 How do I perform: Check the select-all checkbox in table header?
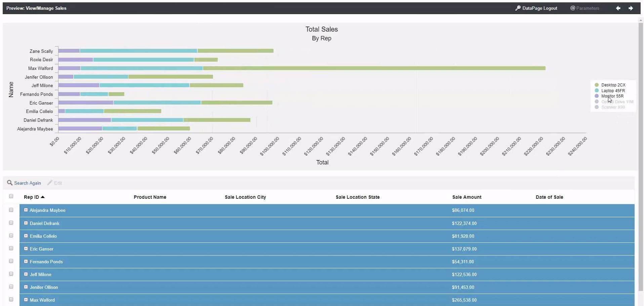point(11,196)
